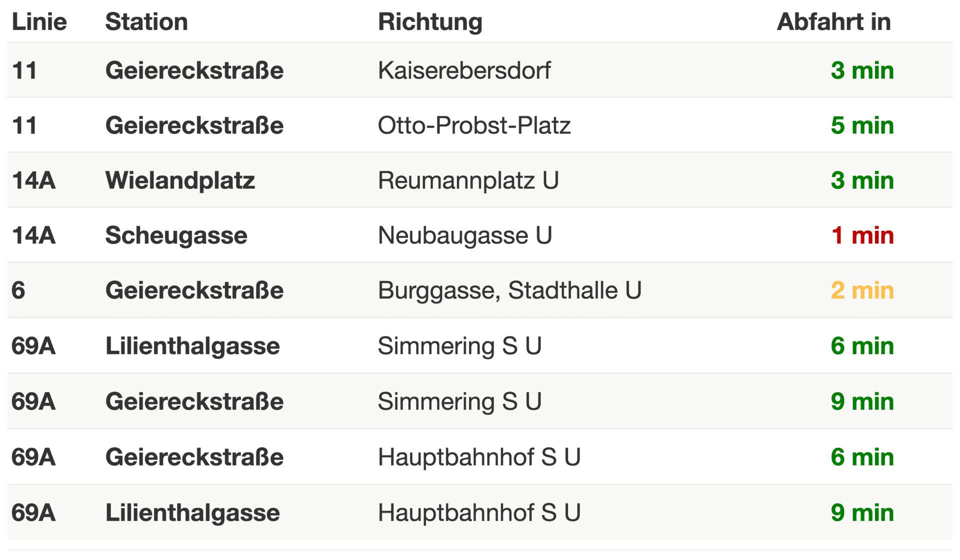
Task: Select Neubaugasse U direction
Action: coord(464,235)
